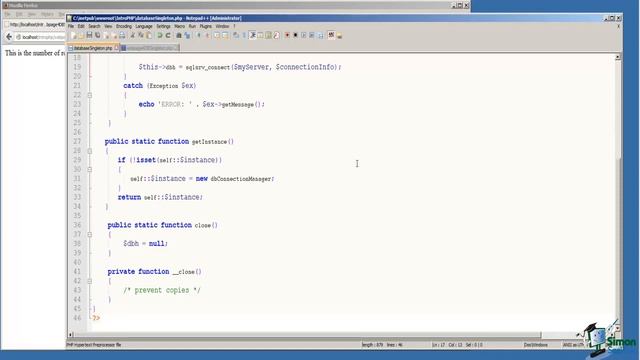Toggle the highlighted indent guide icon
The image size is (640, 360).
tap(252, 36)
